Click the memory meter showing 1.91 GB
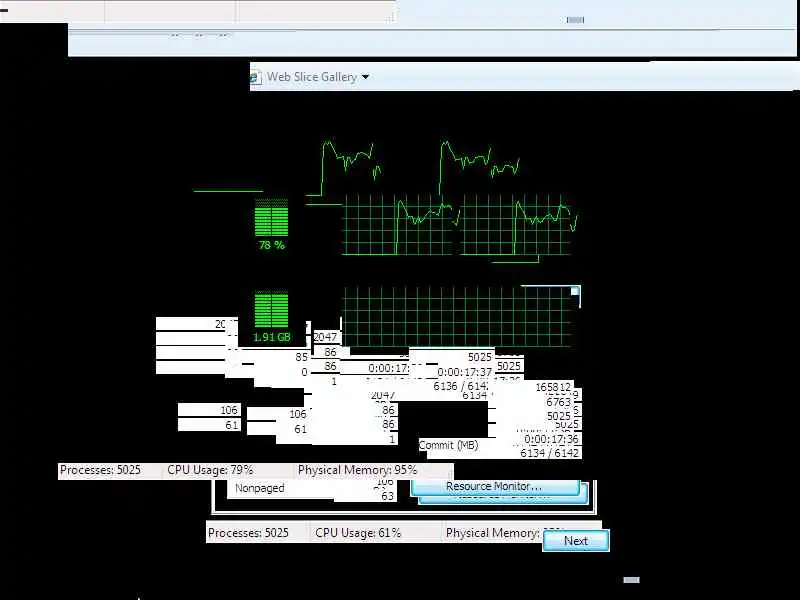Image resolution: width=800 pixels, height=600 pixels. 271,316
